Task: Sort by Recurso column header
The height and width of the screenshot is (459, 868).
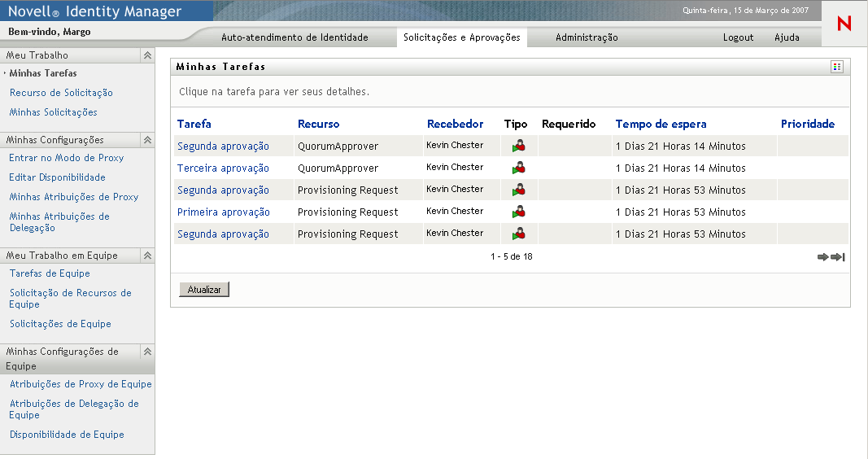Action: tap(318, 124)
